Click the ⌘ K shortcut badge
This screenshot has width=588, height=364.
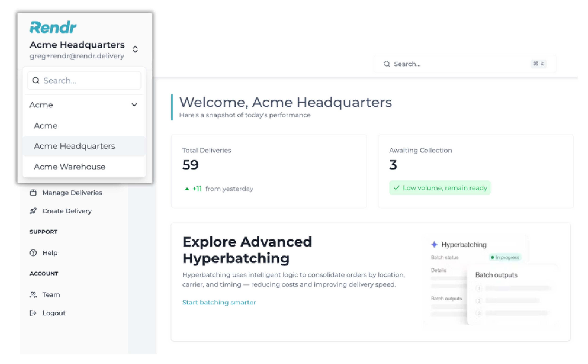[x=538, y=64]
